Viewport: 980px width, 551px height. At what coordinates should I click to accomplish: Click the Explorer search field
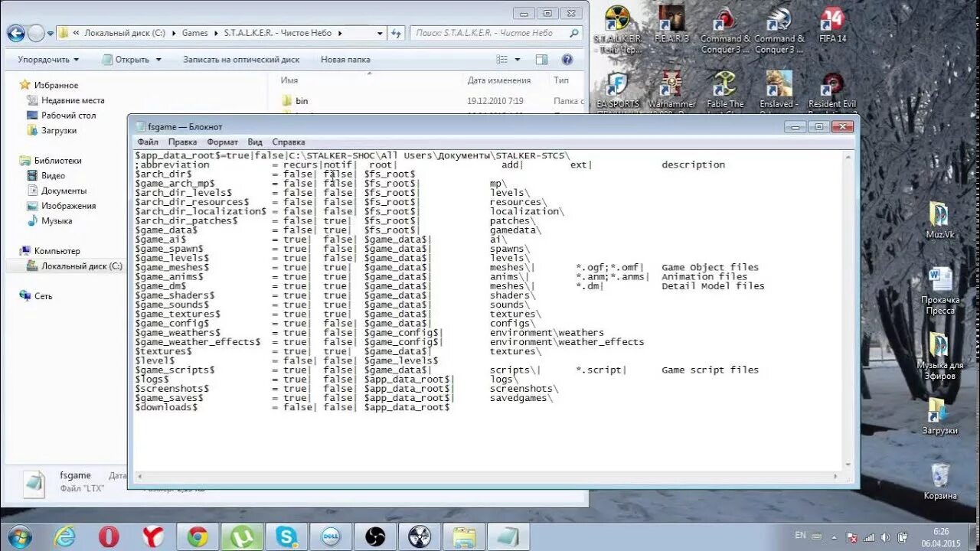(495, 33)
